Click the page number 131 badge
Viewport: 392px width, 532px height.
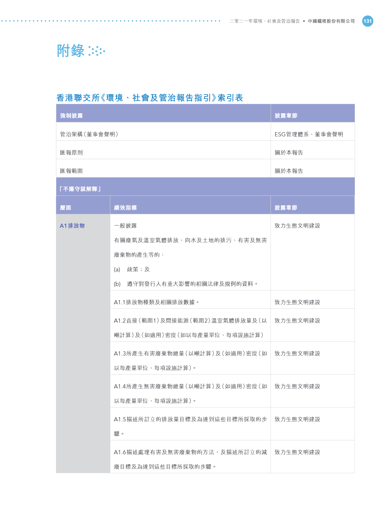(367, 21)
